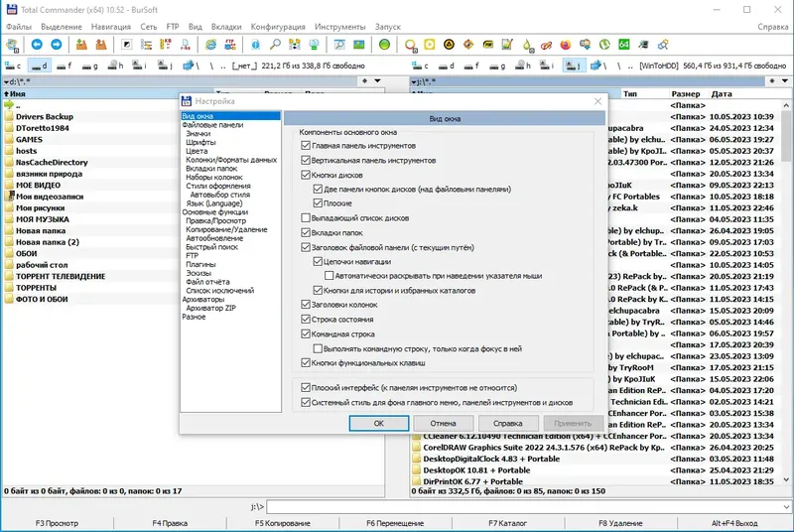The height and width of the screenshot is (532, 794).
Task: Click the green circle toolbar icon
Action: (x=384, y=45)
